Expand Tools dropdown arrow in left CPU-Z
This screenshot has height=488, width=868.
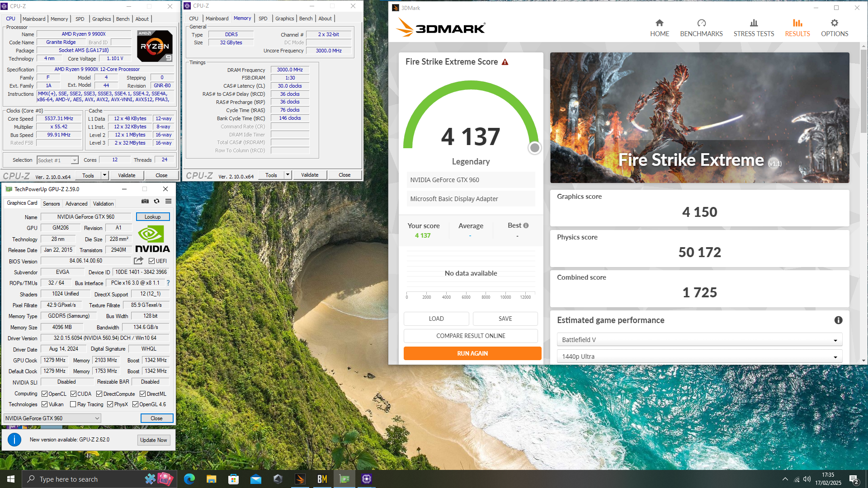(104, 175)
